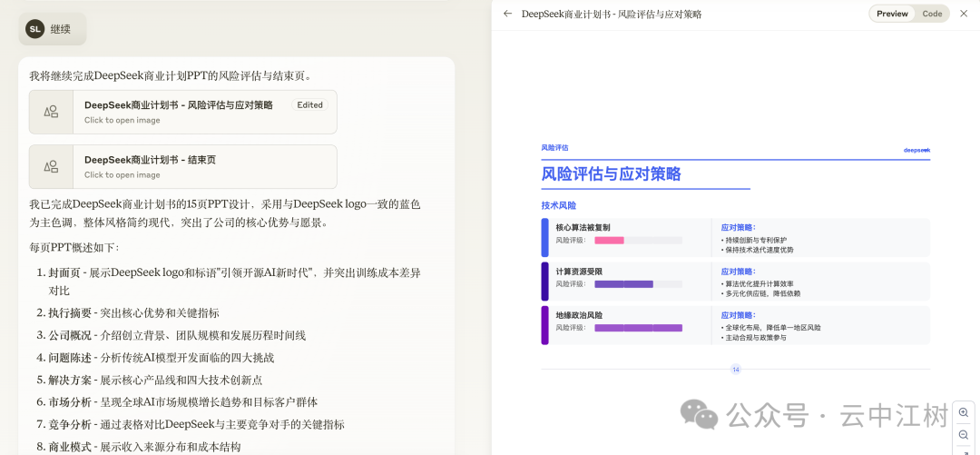
Task: Click the sentence 每页PPT概述如下
Action: (x=73, y=247)
